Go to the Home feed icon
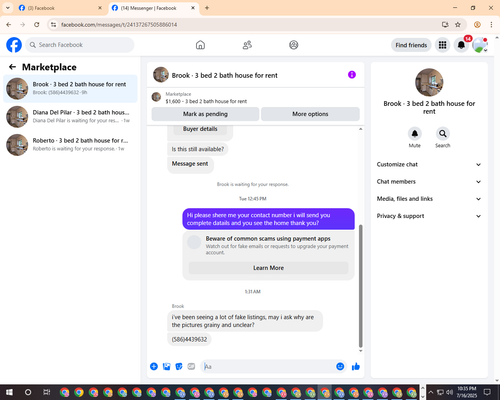The width and height of the screenshot is (500, 400). 200,45
